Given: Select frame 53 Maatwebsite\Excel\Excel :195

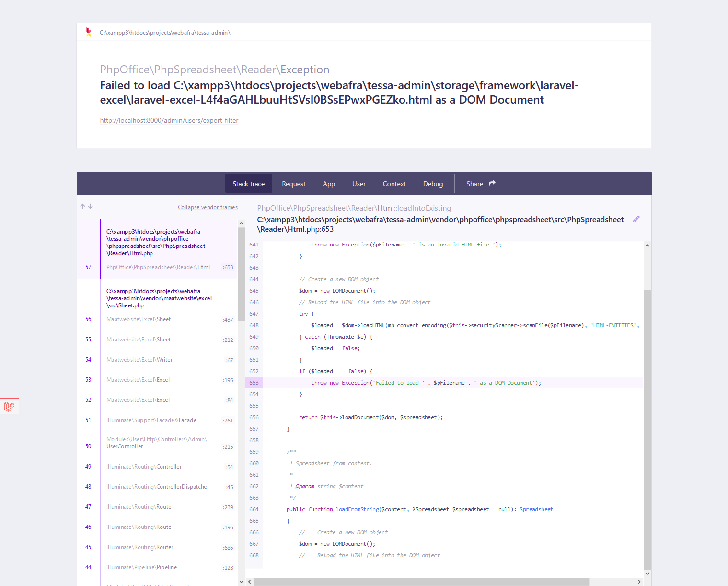Looking at the screenshot, I should (x=157, y=380).
